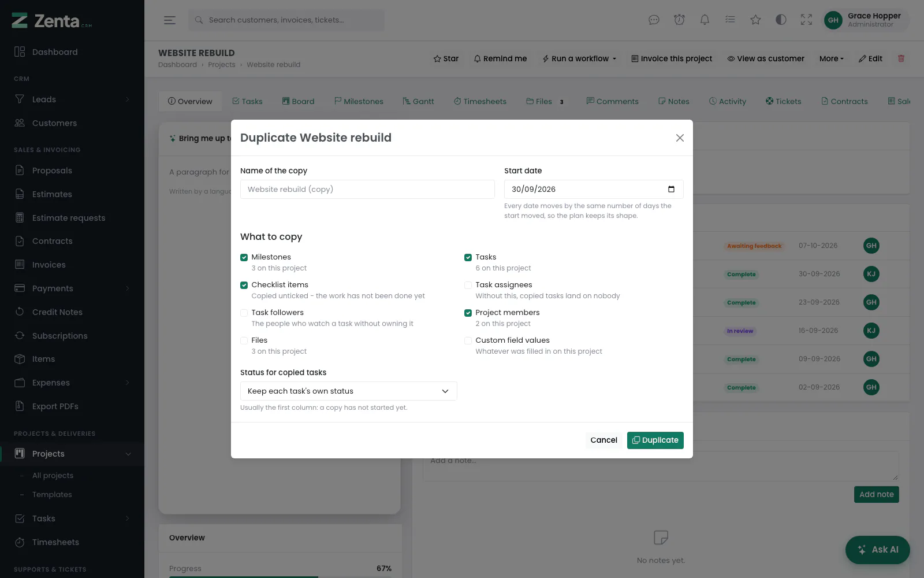The image size is (924, 578).
Task: Open the Status for copied tasks dropdown
Action: pyautogui.click(x=348, y=391)
